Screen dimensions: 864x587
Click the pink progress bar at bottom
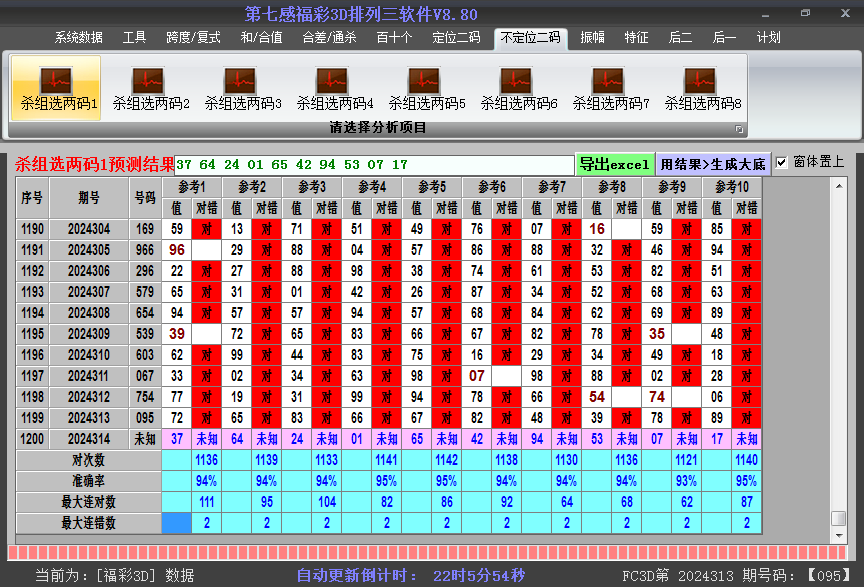pyautogui.click(x=428, y=553)
